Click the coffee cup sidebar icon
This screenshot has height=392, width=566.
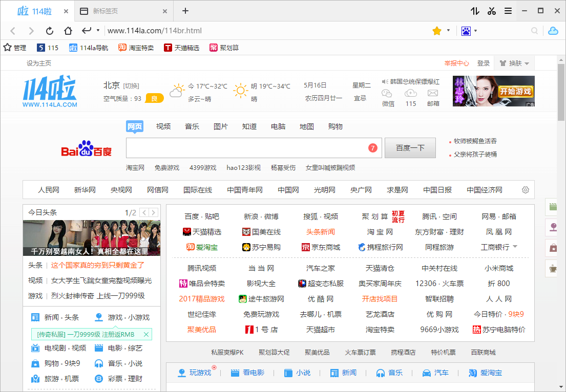click(x=553, y=268)
